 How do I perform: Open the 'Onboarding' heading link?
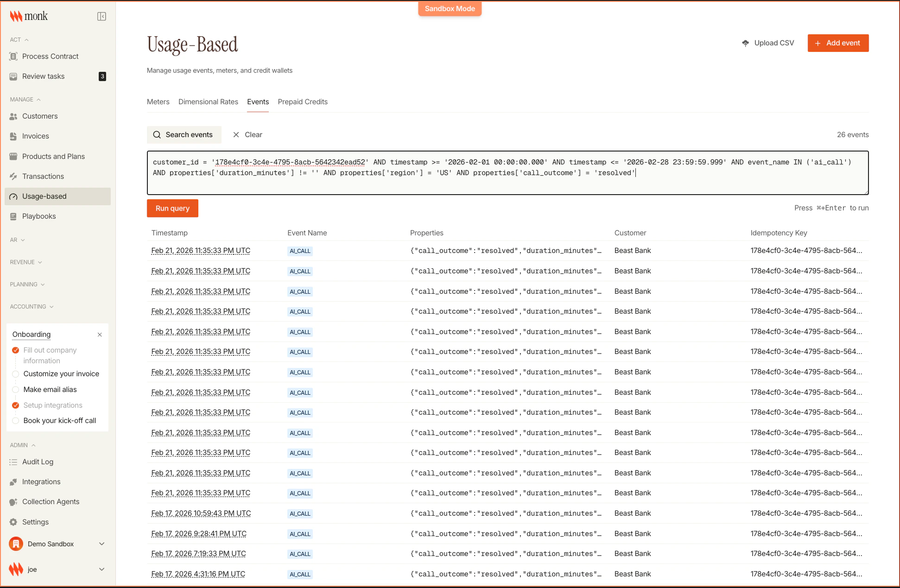coord(32,335)
